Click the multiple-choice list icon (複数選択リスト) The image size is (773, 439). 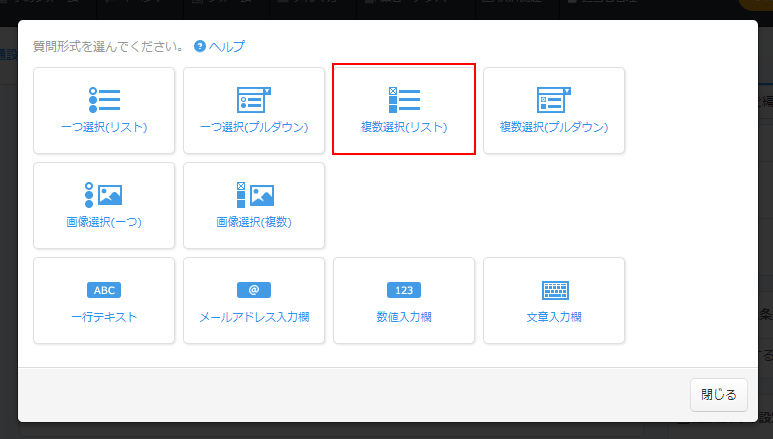coord(404,99)
